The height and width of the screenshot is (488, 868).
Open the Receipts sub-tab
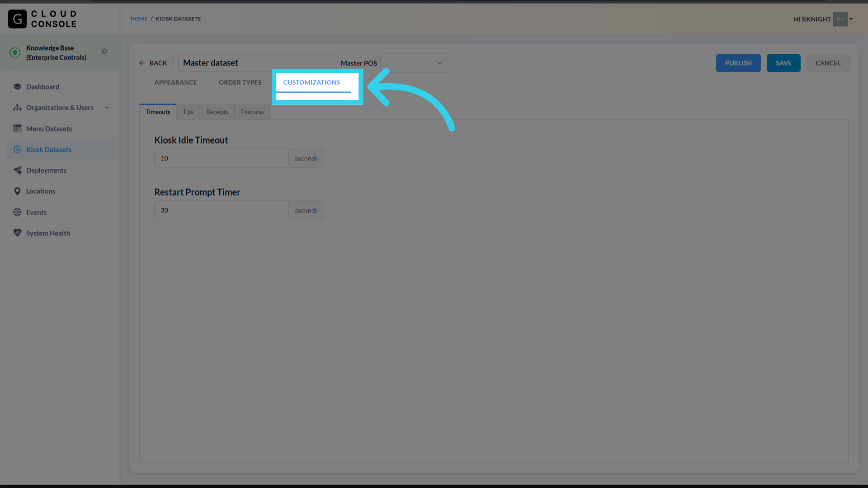217,112
